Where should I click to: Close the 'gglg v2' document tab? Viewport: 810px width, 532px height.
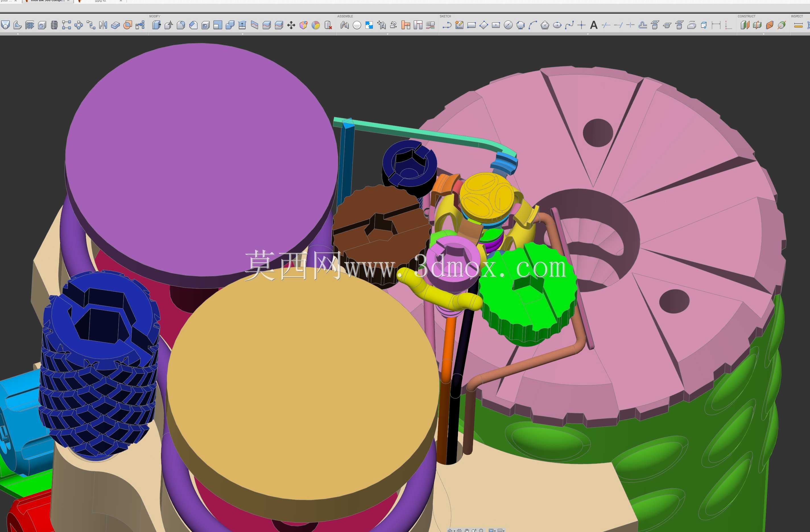[x=121, y=1]
